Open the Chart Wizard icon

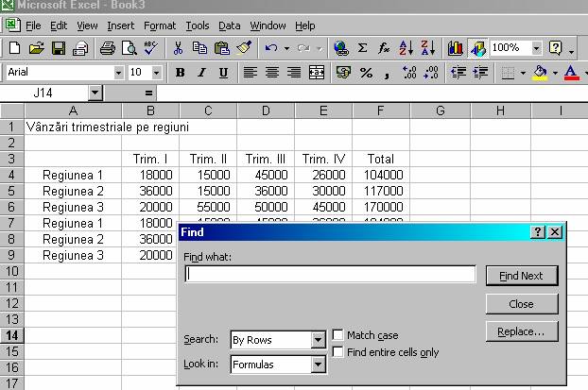456,48
